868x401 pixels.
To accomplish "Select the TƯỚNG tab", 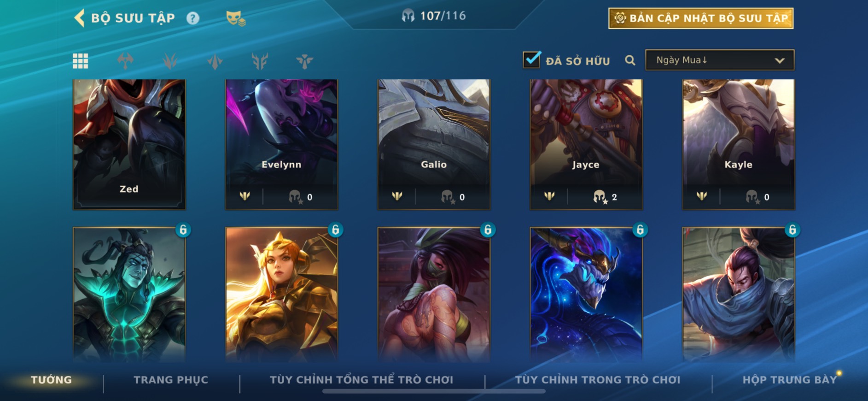I will (x=51, y=380).
